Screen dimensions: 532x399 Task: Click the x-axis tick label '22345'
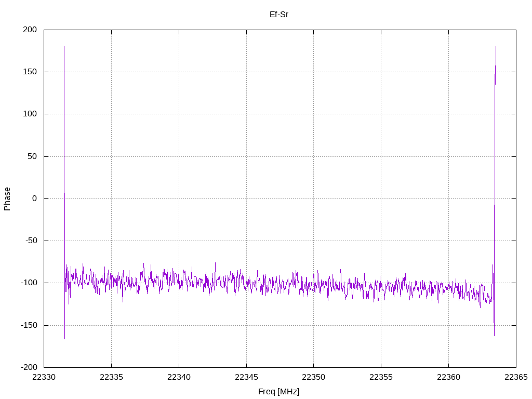tap(246, 377)
